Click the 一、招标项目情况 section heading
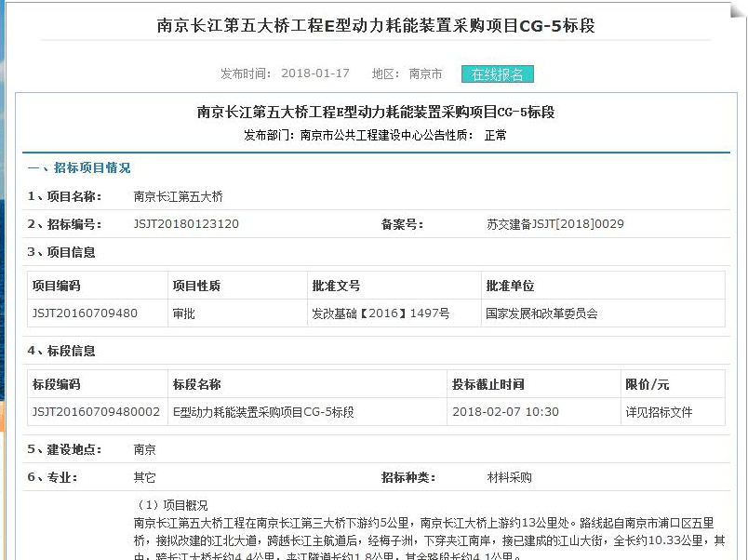The image size is (748, 560). (79, 168)
